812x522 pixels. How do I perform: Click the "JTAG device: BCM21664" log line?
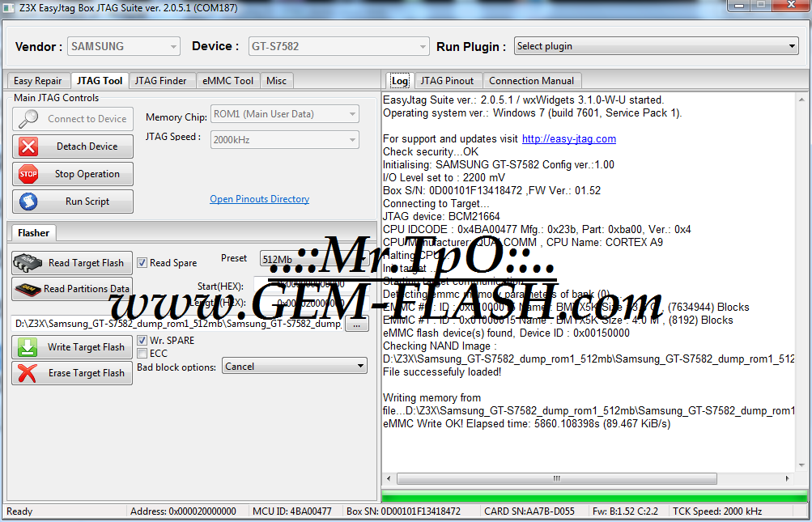point(441,216)
